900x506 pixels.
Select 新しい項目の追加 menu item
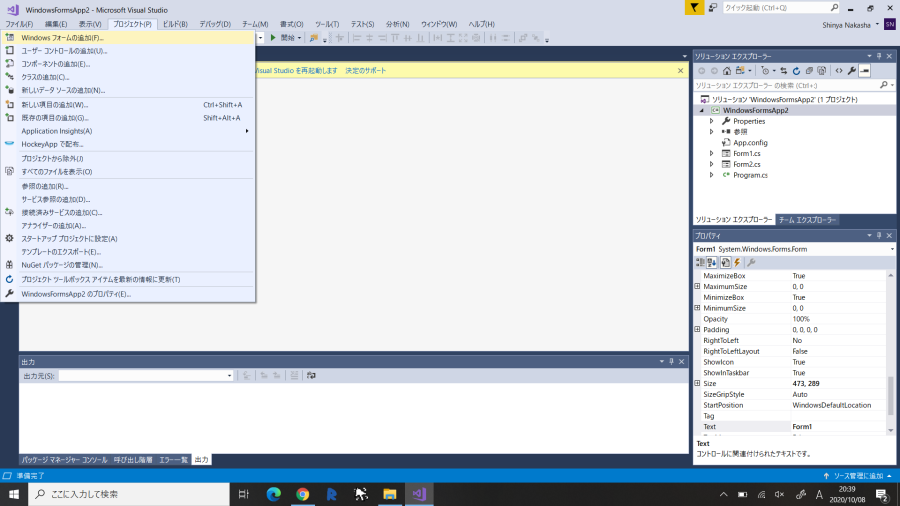[129, 105]
